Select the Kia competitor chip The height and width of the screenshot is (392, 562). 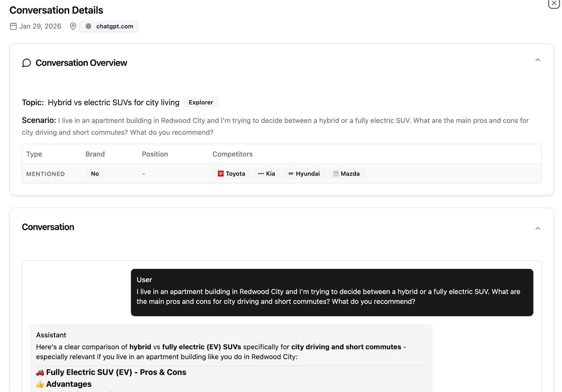(266, 174)
